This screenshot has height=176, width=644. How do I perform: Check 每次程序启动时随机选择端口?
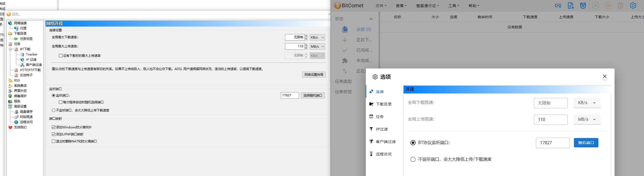tap(60, 102)
